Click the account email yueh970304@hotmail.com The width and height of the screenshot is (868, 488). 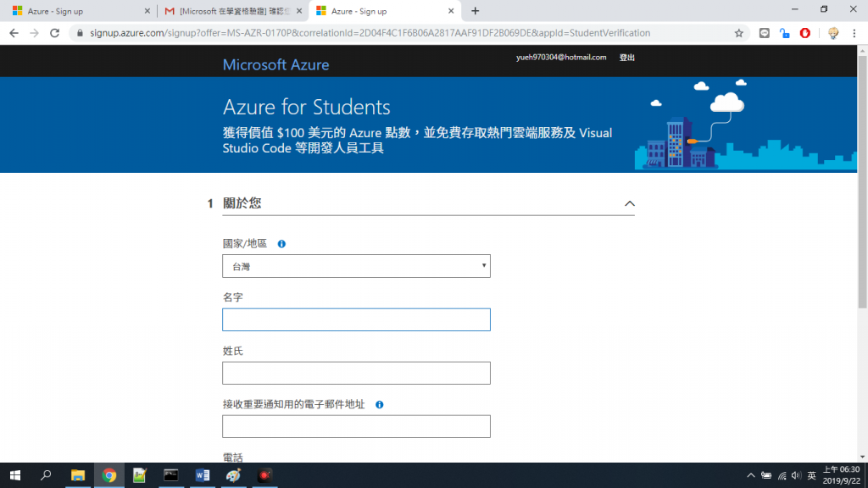click(x=561, y=58)
